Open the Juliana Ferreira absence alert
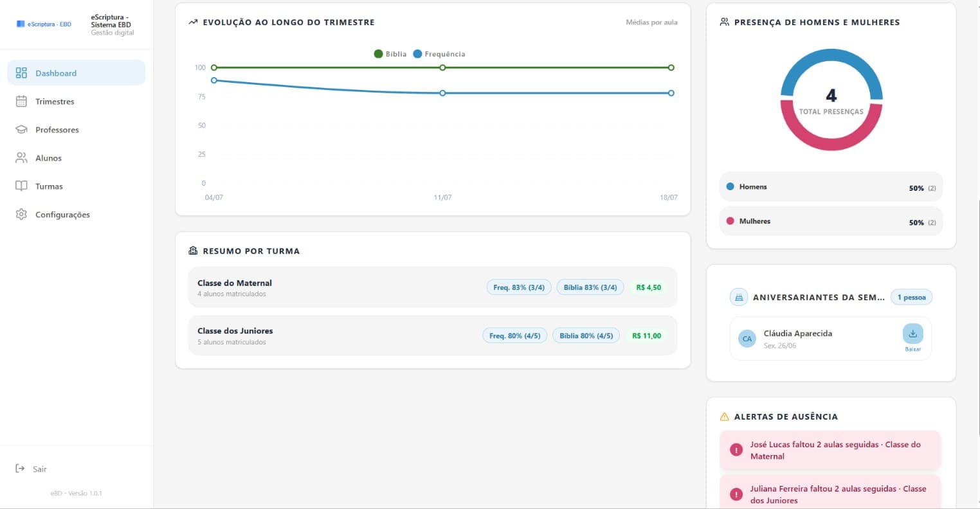 click(830, 492)
